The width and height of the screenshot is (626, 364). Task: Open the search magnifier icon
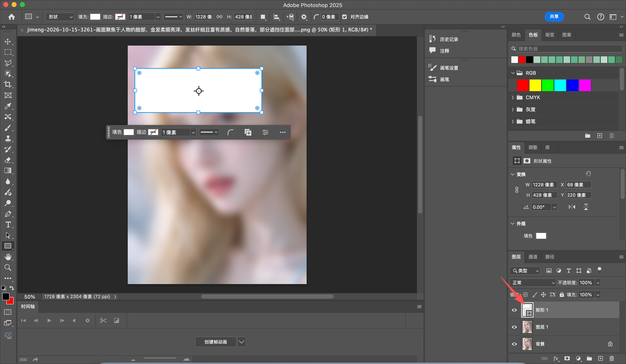point(587,17)
